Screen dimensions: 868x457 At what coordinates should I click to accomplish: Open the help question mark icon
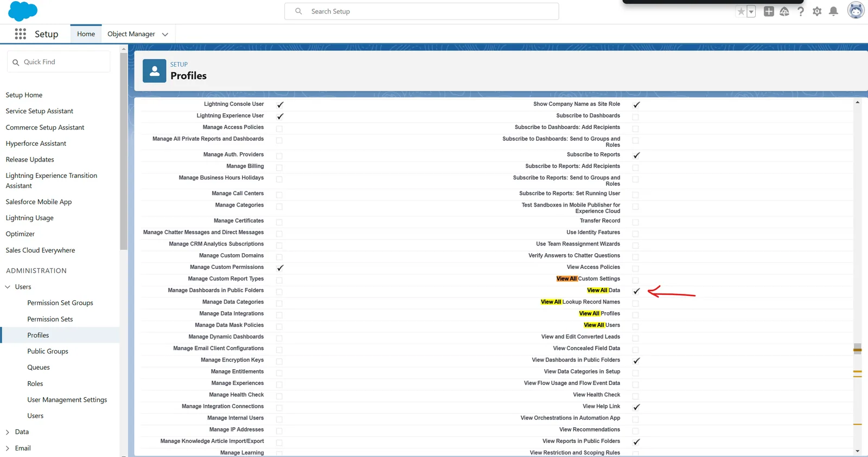click(801, 11)
